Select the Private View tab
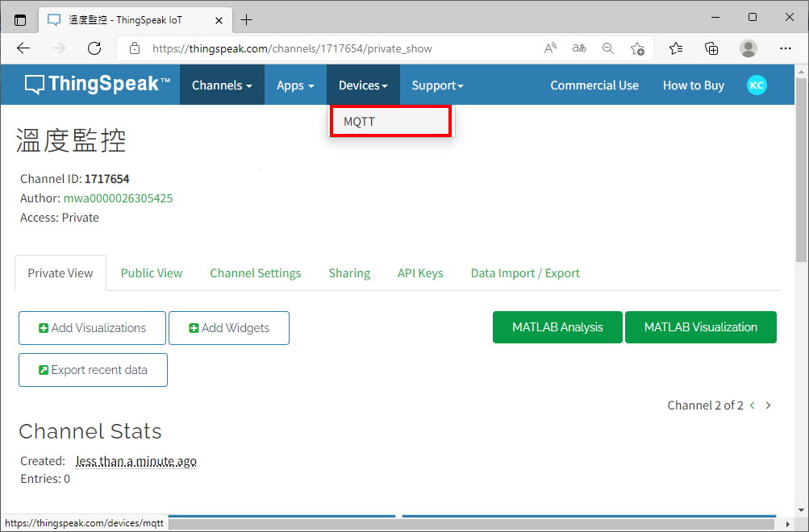Viewport: 809px width, 532px height. pos(60,272)
